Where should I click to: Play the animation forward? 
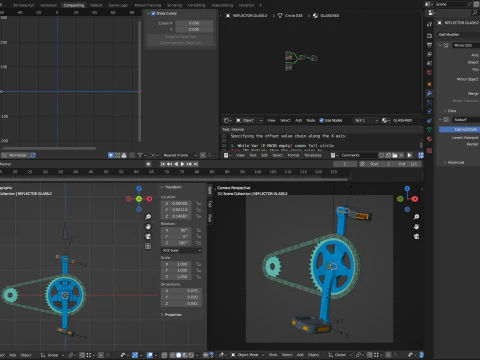pyautogui.click(x=182, y=164)
